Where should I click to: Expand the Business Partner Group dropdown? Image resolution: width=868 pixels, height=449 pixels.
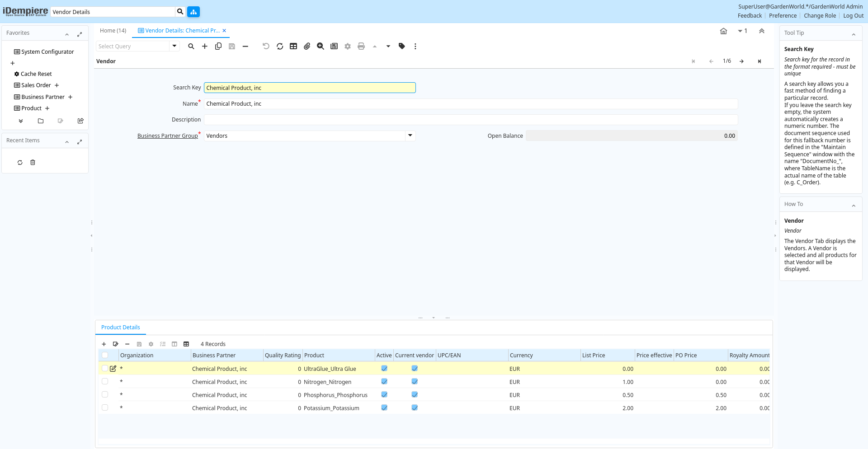(x=410, y=136)
